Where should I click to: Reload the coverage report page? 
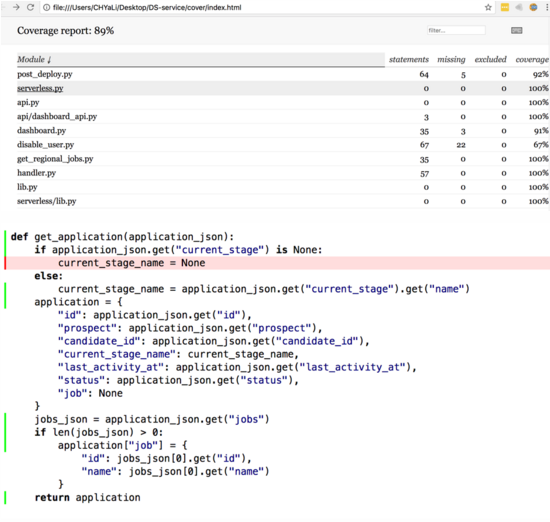pyautogui.click(x=31, y=7)
